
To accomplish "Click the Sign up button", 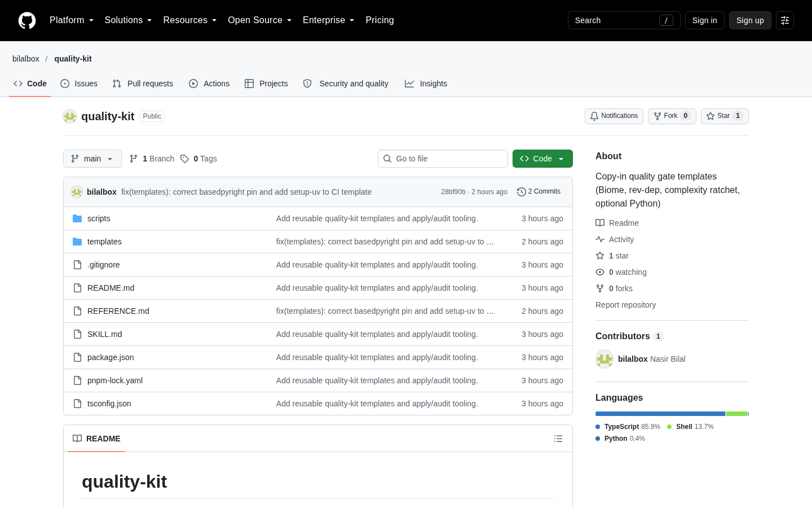I will click(750, 20).
